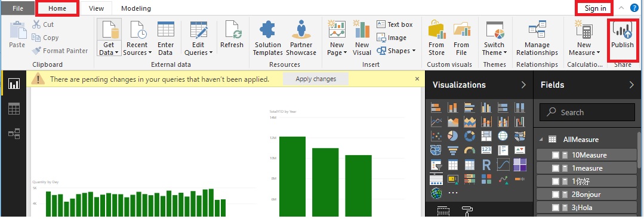The height and width of the screenshot is (219, 644).
Task: Switch to Data view in sidebar
Action: pyautogui.click(x=14, y=109)
